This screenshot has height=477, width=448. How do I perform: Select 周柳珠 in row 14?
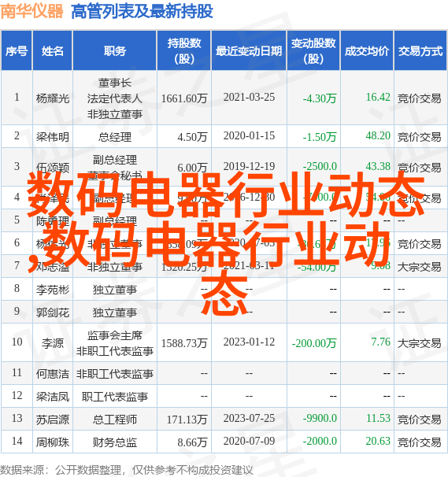[53, 442]
